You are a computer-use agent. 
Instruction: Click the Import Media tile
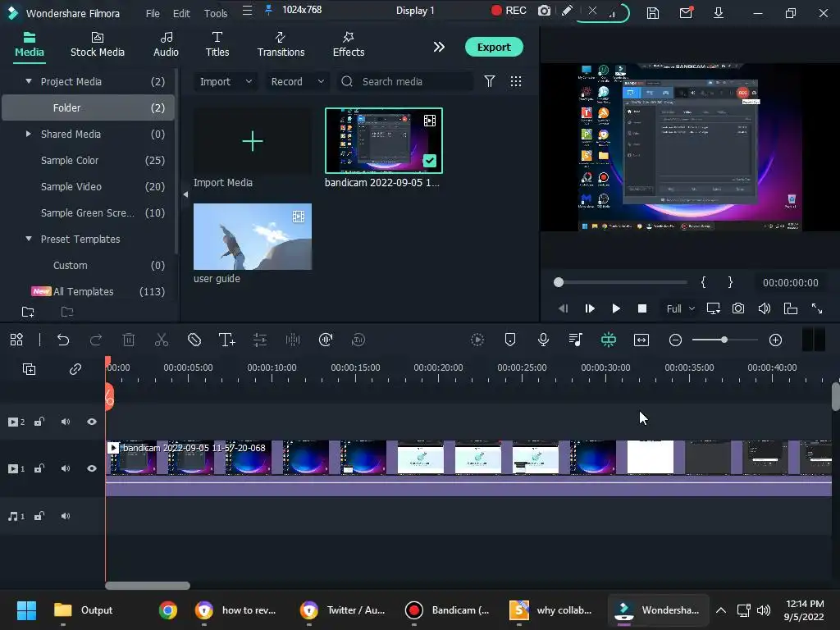tap(253, 141)
